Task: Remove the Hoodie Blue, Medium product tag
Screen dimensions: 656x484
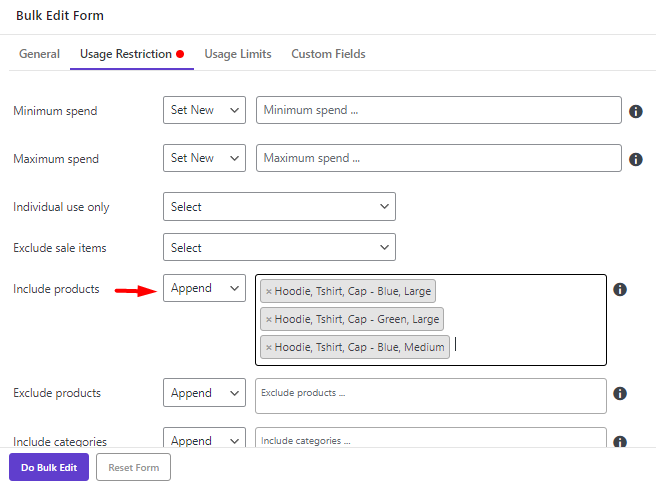Action: (x=269, y=348)
